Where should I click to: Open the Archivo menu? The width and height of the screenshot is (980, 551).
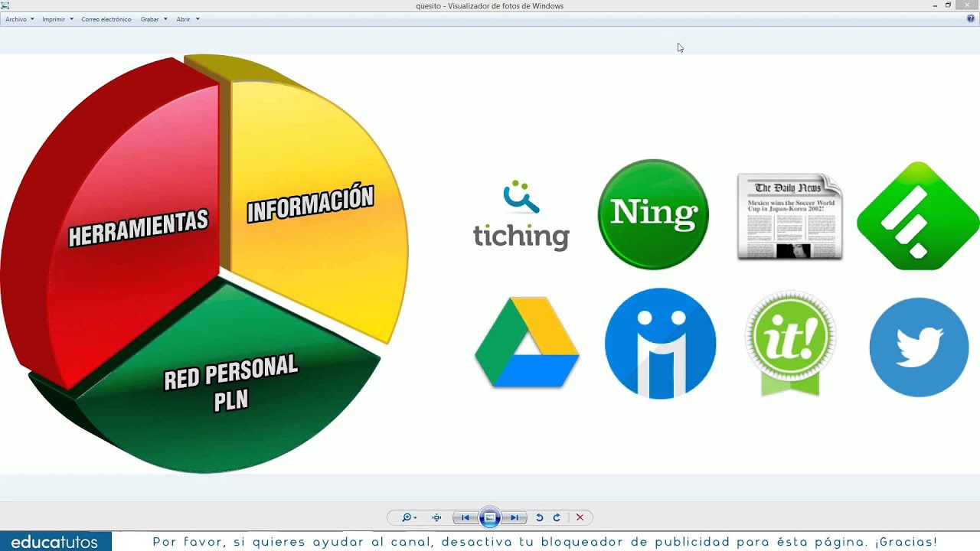[x=19, y=19]
